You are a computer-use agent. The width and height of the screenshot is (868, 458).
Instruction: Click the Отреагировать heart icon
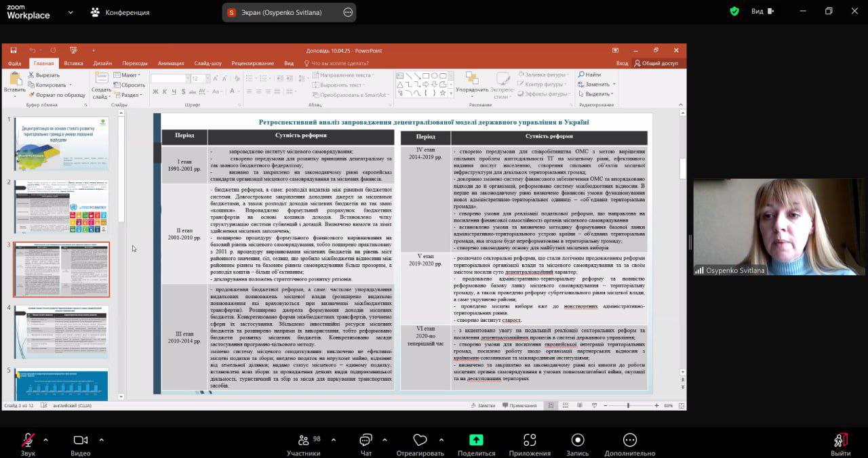click(420, 440)
